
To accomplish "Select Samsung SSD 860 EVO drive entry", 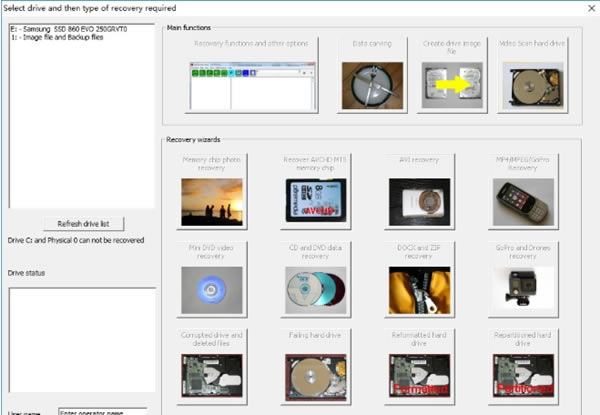I will [x=69, y=29].
